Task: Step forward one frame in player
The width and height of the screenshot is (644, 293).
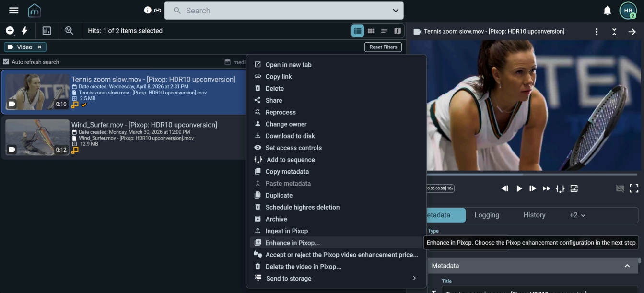Action: point(532,188)
